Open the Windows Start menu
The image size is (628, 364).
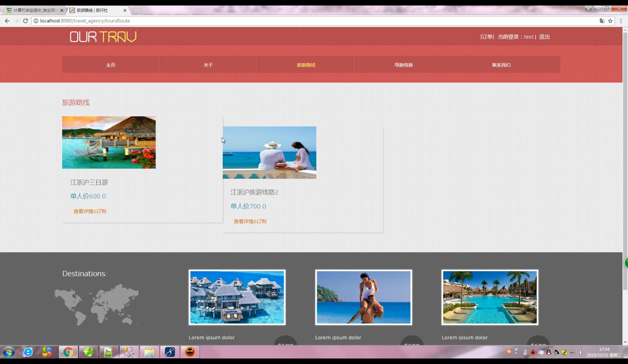pos(9,352)
